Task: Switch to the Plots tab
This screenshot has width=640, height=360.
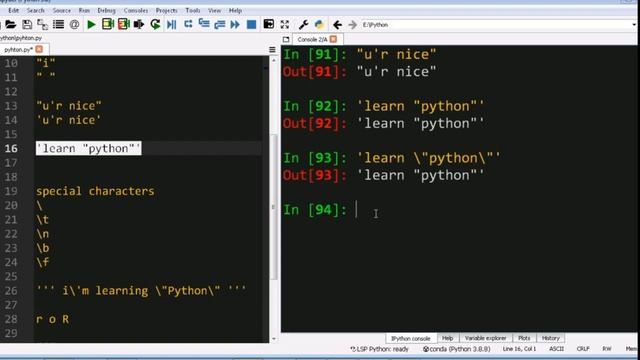Action: 524,338
